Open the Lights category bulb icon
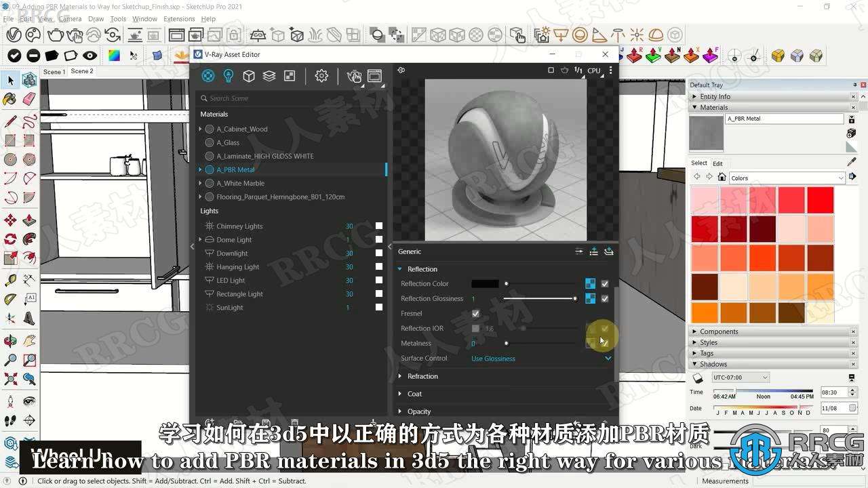This screenshot has height=488, width=868. coord(229,76)
